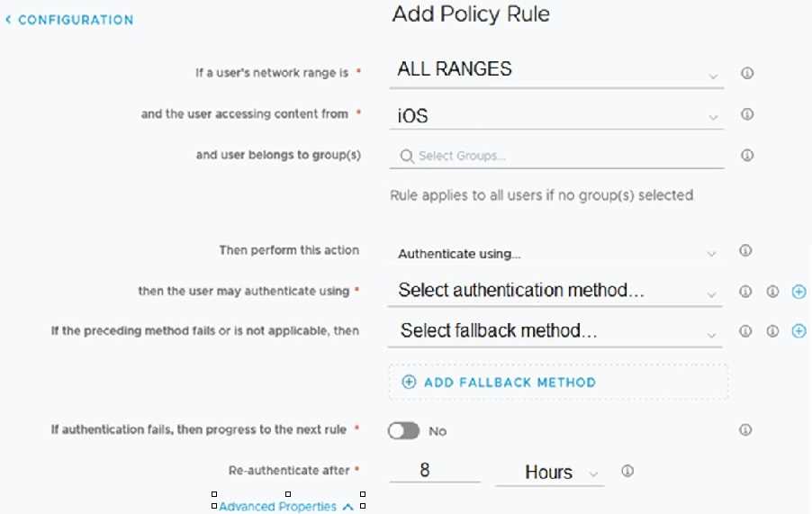Collapse the Advanced Properties section

[285, 507]
